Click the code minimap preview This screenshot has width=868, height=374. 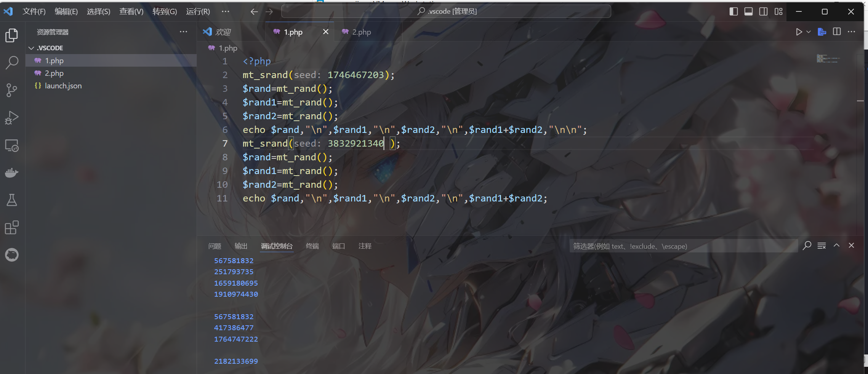pyautogui.click(x=828, y=59)
